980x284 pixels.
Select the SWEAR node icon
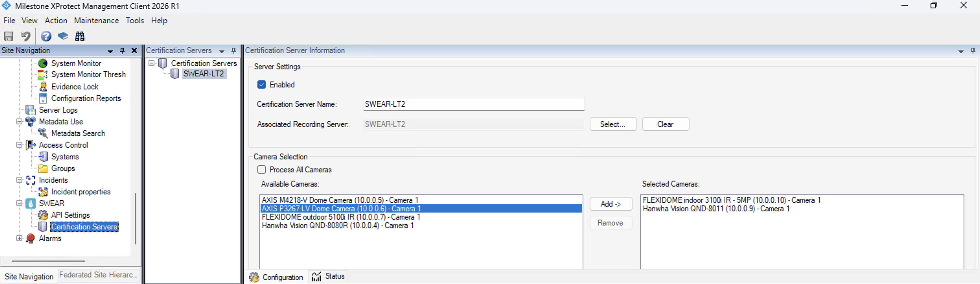(31, 204)
